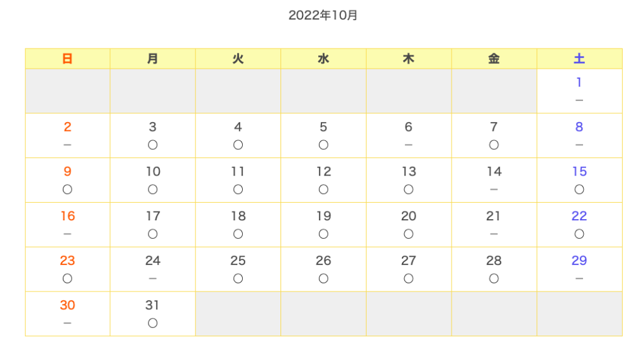Viewport: 644px width, 362px height.
Task: Pick the available circle on October 7
Action: click(494, 145)
